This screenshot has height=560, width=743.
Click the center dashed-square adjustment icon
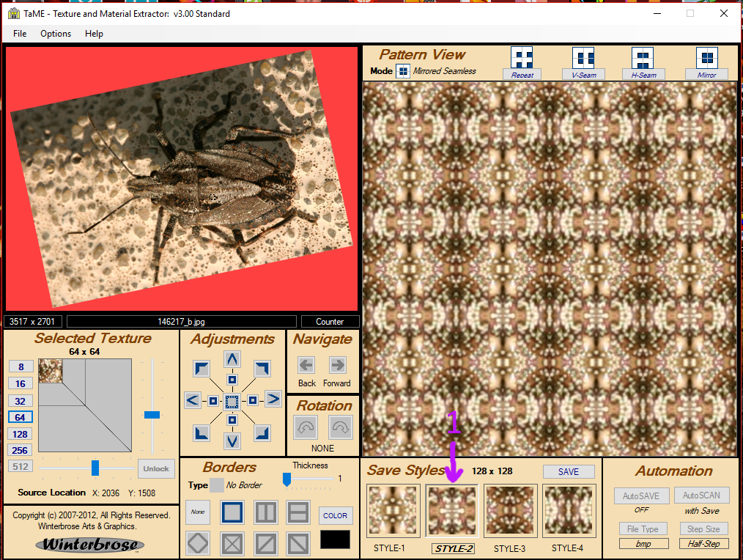[x=232, y=401]
